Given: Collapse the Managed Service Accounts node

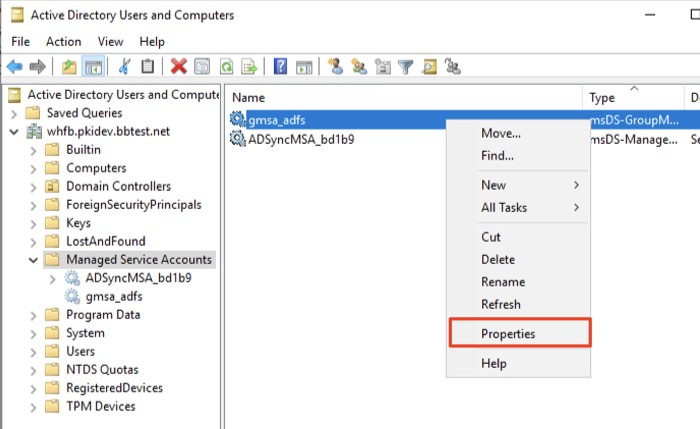Looking at the screenshot, I should tap(33, 260).
